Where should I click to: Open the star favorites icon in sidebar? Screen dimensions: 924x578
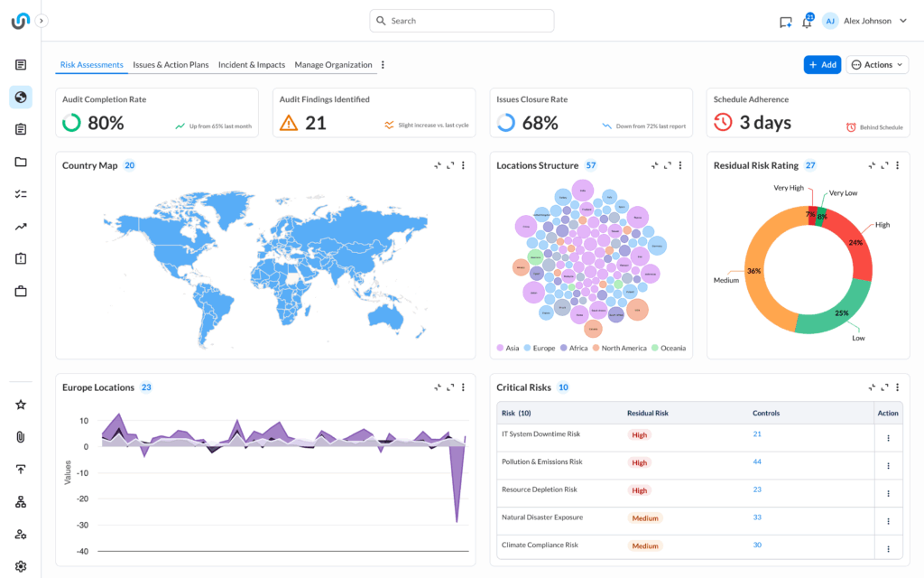pos(21,405)
